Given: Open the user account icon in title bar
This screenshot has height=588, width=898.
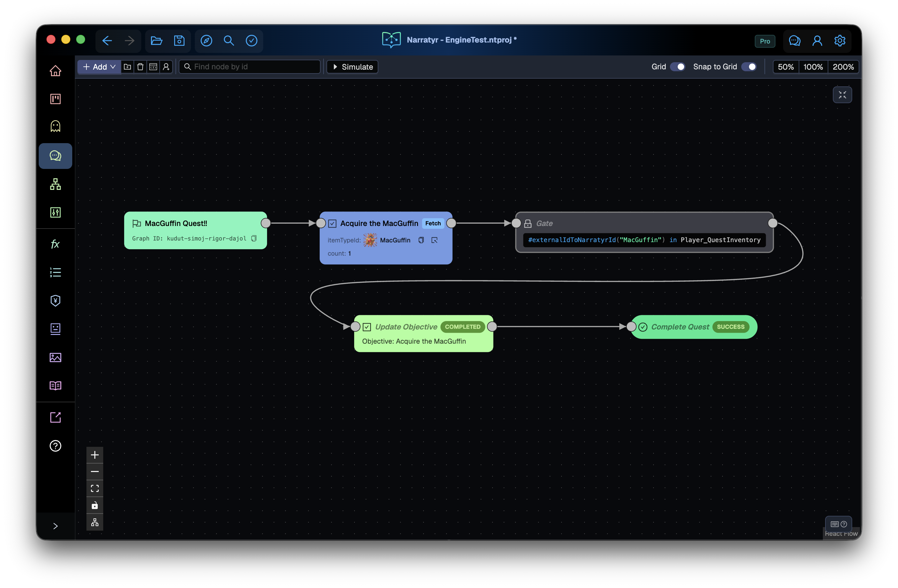Looking at the screenshot, I should pyautogui.click(x=817, y=40).
